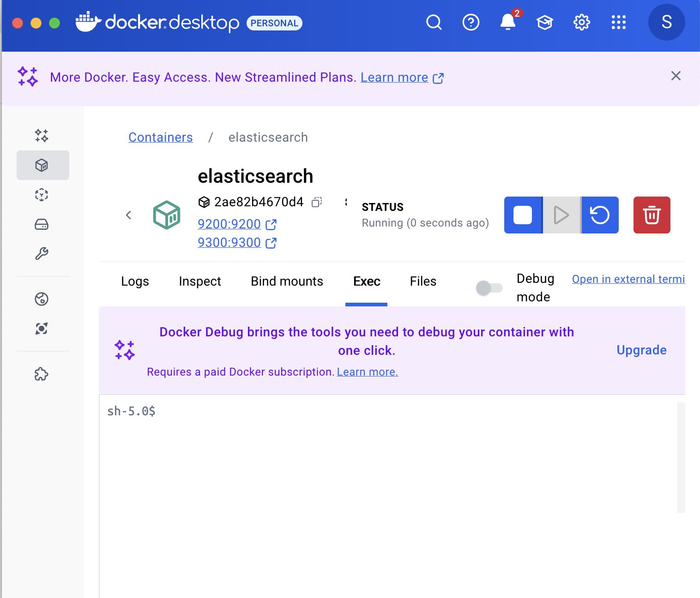700x598 pixels.
Task: Click the elasticsearch container cube icon
Action: 167,215
